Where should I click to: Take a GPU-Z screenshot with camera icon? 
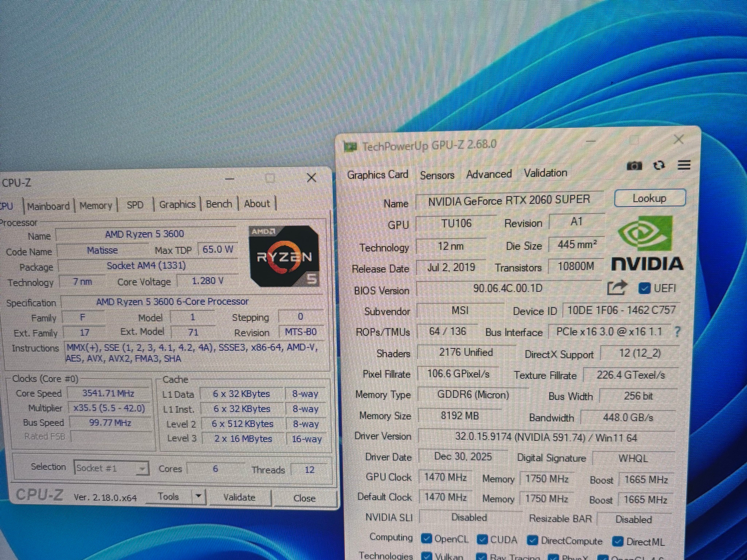point(634,166)
